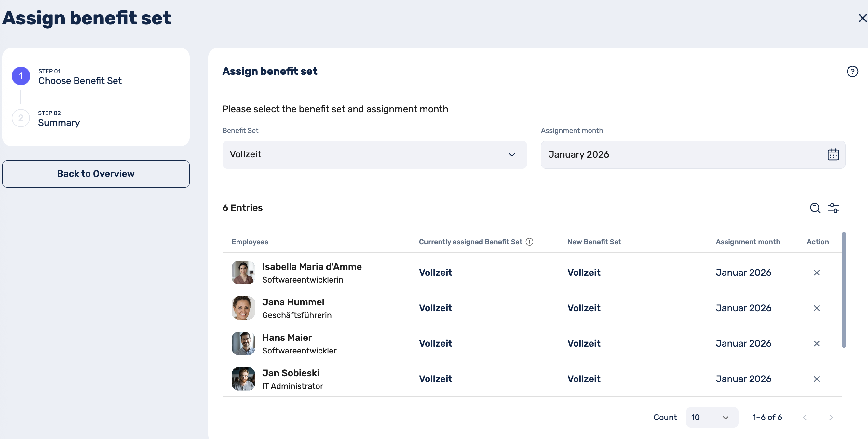Image resolution: width=868 pixels, height=439 pixels.
Task: Open the Count per page dropdown
Action: (x=711, y=417)
